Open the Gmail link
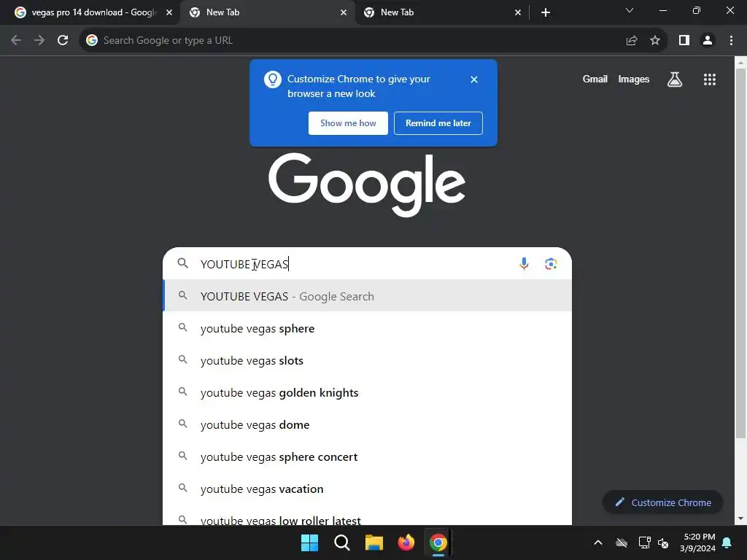Viewport: 747px width, 560px height. (595, 79)
